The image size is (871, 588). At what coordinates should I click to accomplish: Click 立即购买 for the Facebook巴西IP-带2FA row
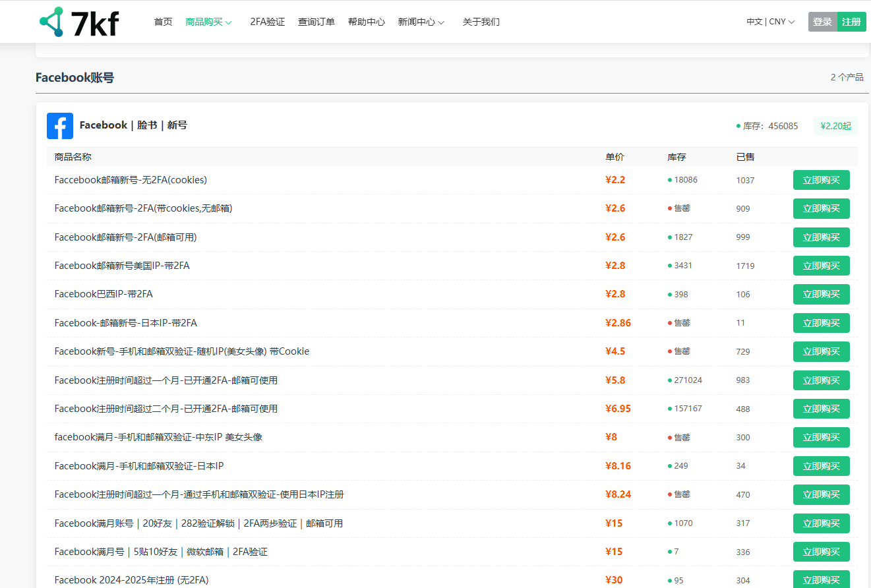821,294
